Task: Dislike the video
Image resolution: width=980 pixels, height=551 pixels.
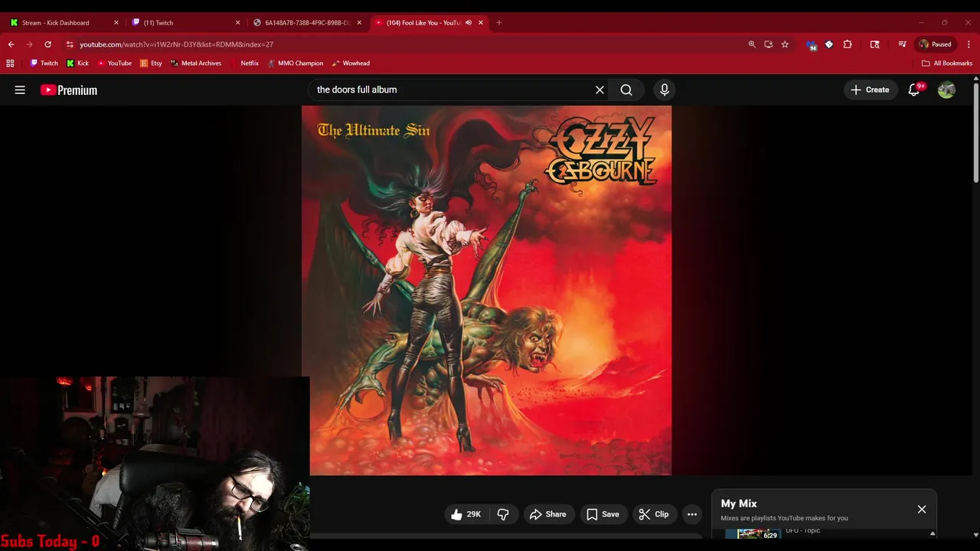Action: 503,514
